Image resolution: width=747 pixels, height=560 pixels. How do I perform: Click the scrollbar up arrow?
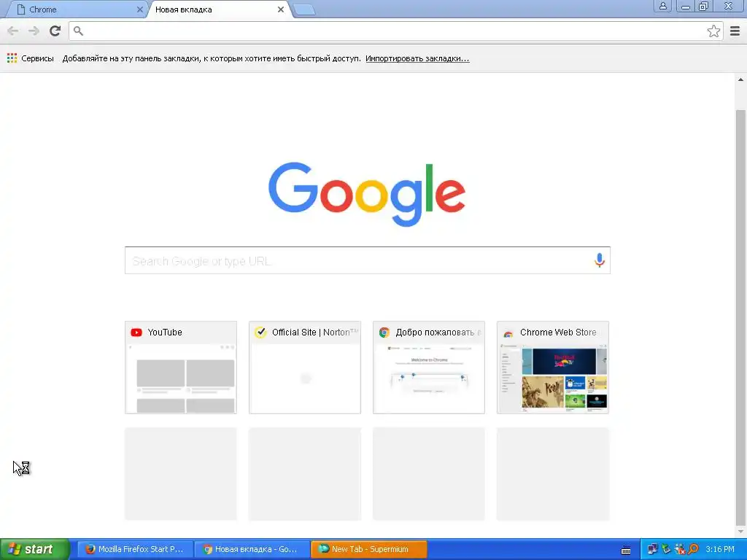(x=741, y=79)
